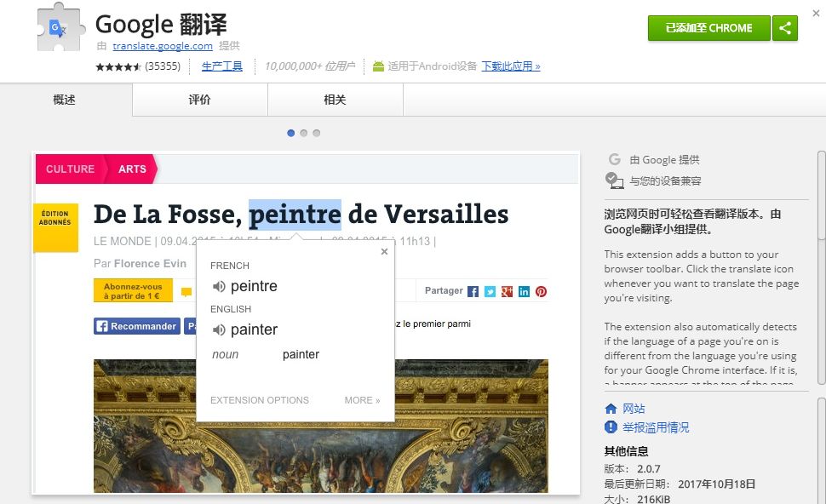Close the translation popup bubble
The height and width of the screenshot is (504, 826).
click(x=385, y=252)
